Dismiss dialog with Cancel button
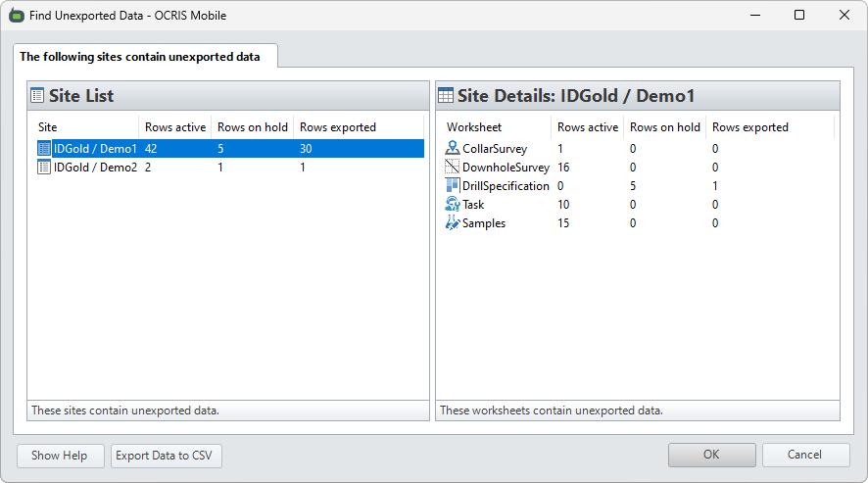 [x=805, y=455]
